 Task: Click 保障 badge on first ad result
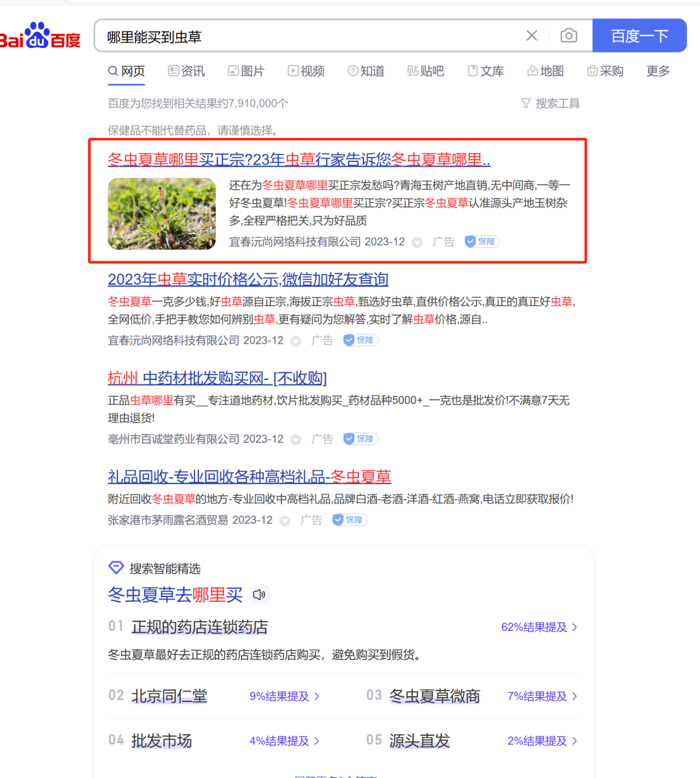point(482,242)
